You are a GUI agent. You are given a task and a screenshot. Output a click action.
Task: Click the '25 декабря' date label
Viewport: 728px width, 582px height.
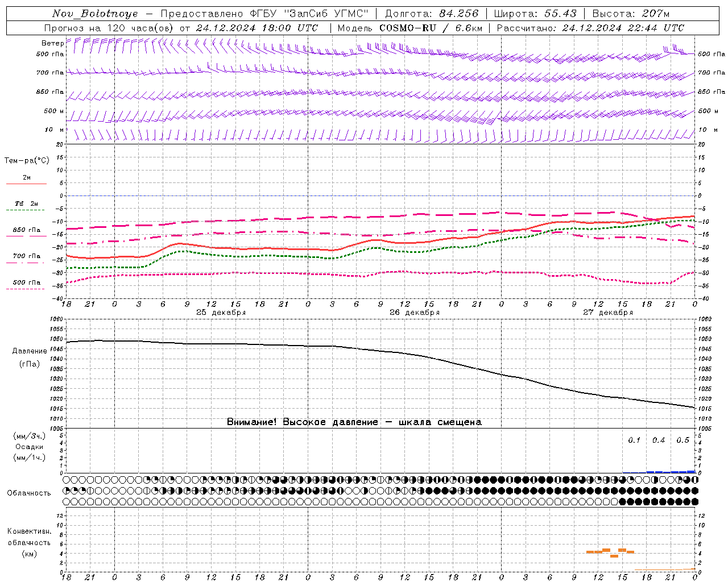click(221, 313)
